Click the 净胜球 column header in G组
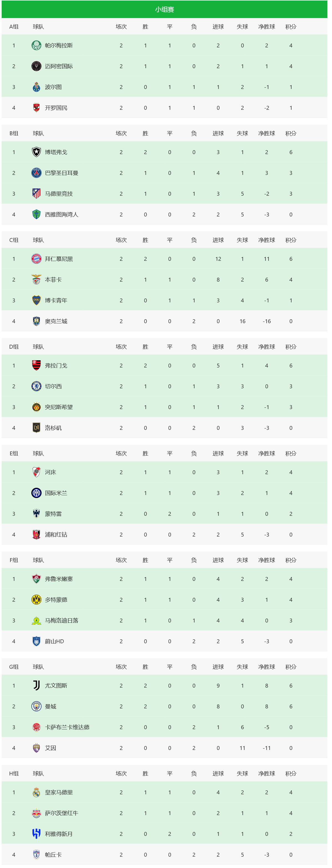Screen dimensions: 332x868 [x=267, y=667]
